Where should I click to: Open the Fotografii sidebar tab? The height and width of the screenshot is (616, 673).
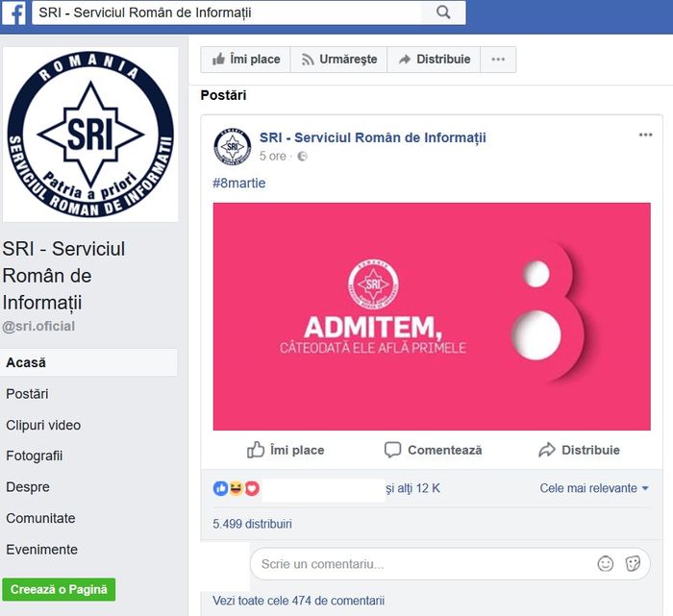click(35, 456)
